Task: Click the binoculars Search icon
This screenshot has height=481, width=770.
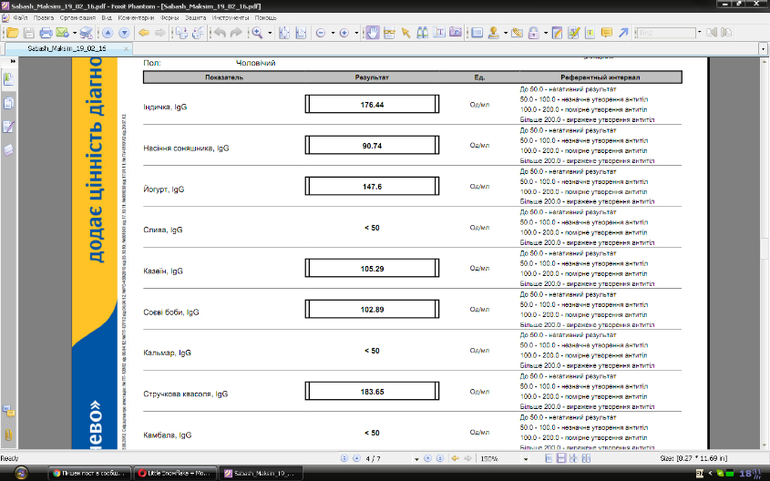Action: tap(423, 33)
